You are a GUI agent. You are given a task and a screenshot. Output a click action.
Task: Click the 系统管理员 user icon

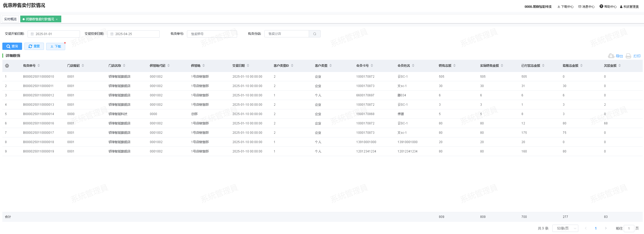coord(621,7)
